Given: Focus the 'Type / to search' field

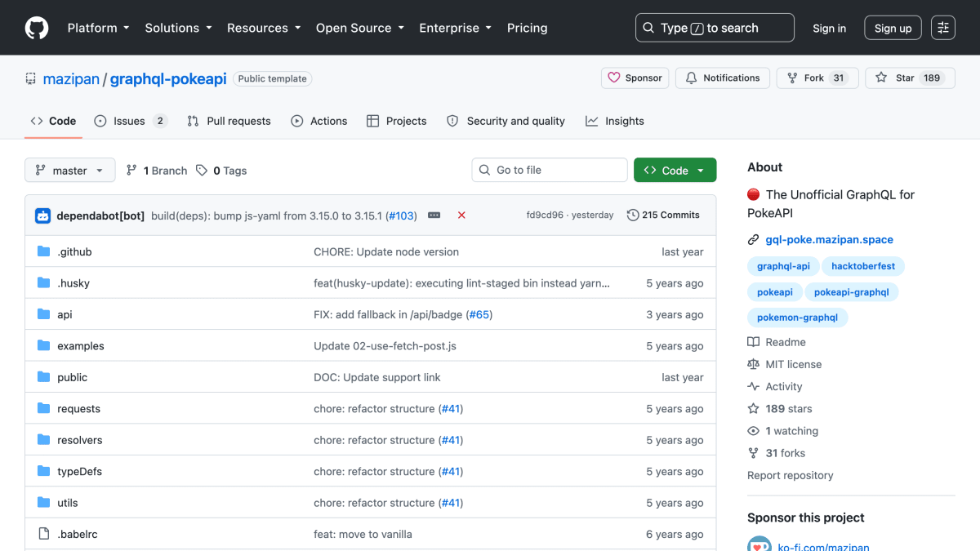Looking at the screenshot, I should (x=715, y=28).
